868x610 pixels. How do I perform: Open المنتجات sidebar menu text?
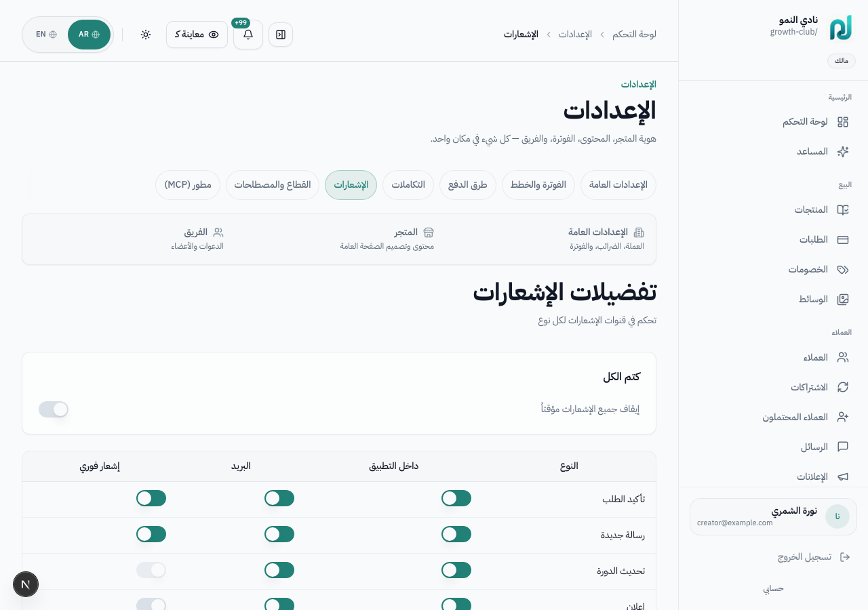(x=811, y=210)
